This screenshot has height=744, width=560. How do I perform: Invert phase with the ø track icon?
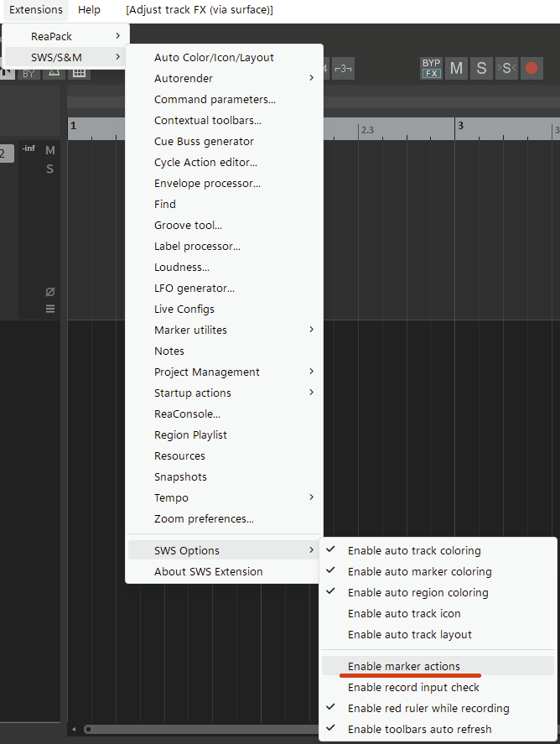(x=49, y=292)
